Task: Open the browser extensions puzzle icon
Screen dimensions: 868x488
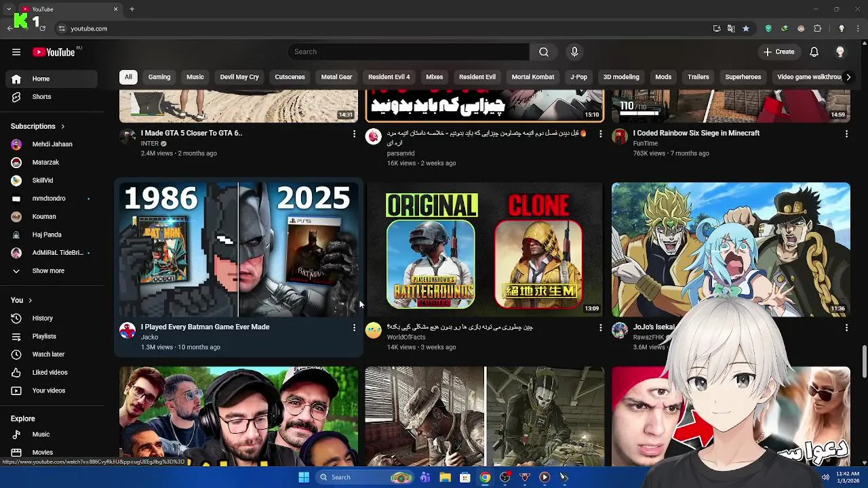Action: tap(817, 28)
